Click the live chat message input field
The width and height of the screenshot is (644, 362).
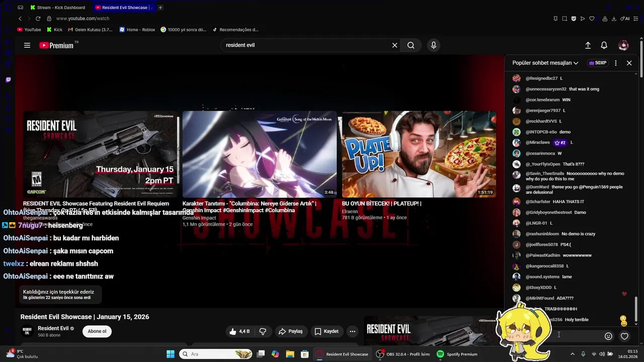coord(558,336)
